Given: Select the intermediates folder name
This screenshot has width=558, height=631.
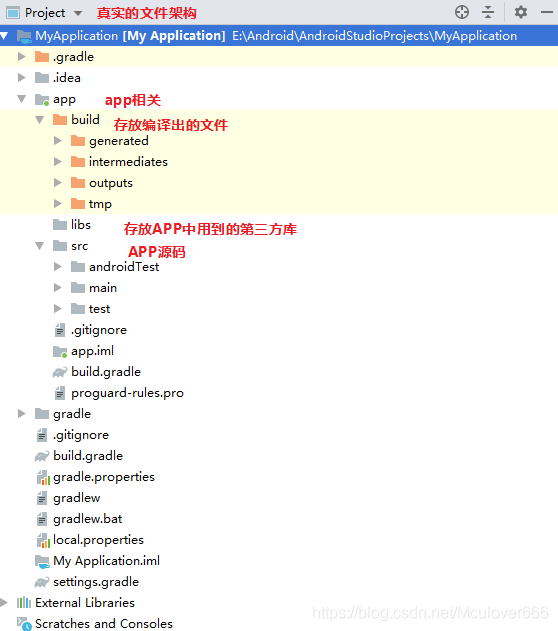Looking at the screenshot, I should click(x=128, y=162).
